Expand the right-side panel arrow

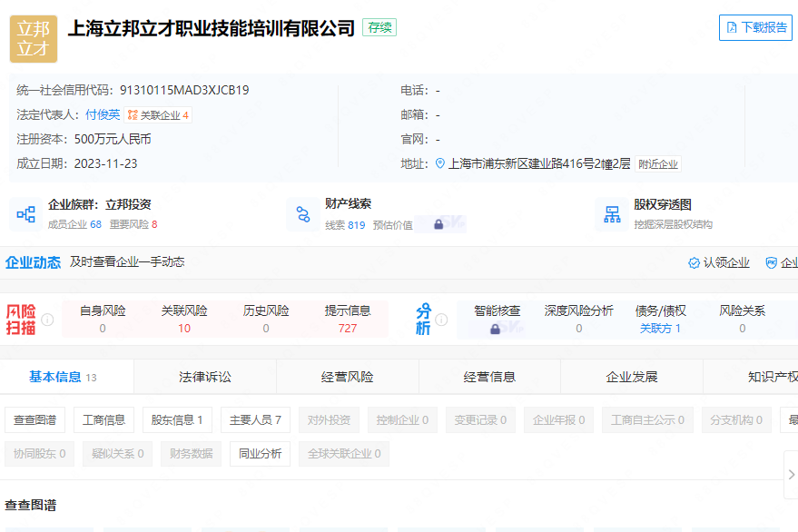(791, 475)
